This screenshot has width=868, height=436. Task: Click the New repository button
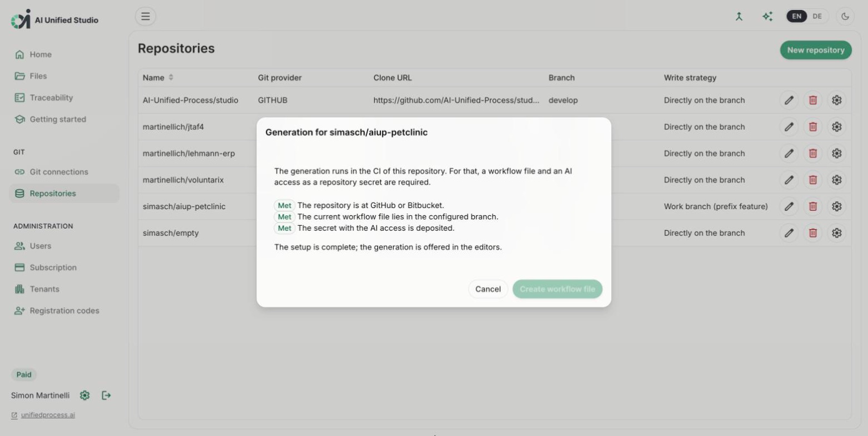(x=815, y=50)
